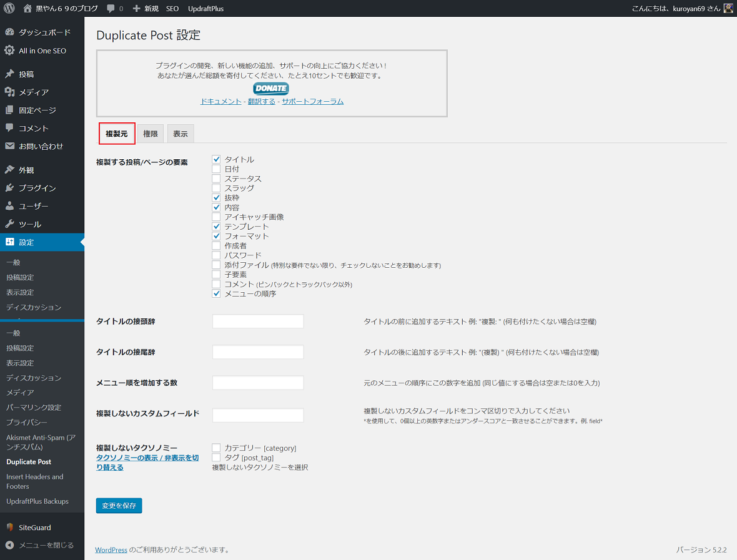The image size is (737, 560).
Task: Open the サポートフォーラム link
Action: (312, 102)
